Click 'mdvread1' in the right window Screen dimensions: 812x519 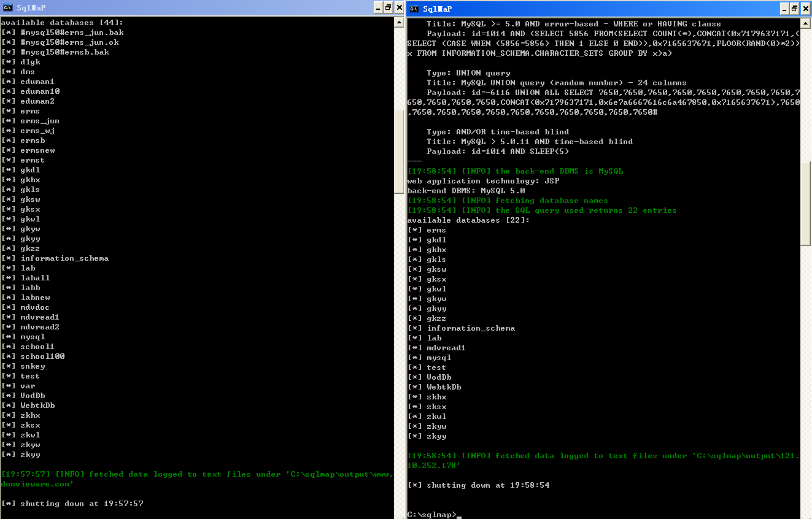tap(446, 348)
